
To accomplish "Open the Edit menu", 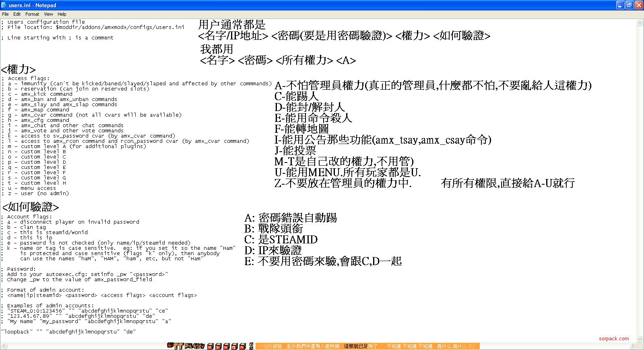I will point(17,14).
